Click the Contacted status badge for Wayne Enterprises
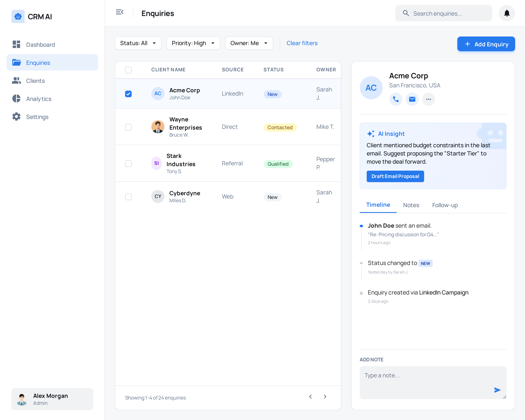This screenshot has height=420, width=525. pos(280,127)
